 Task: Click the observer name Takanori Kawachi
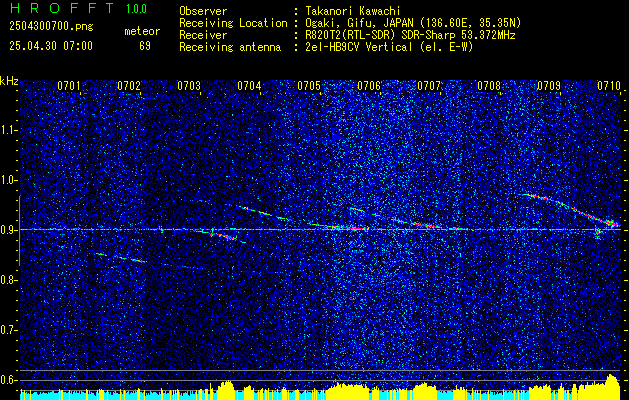tap(353, 11)
